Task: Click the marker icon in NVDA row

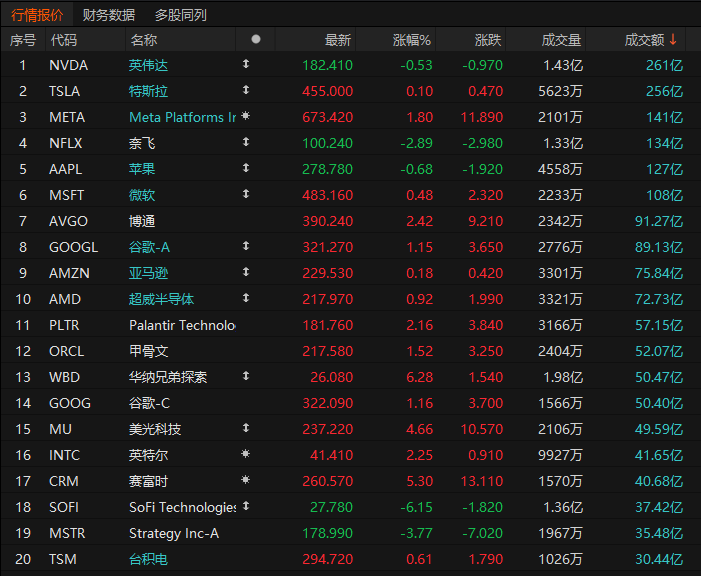Action: (245, 64)
